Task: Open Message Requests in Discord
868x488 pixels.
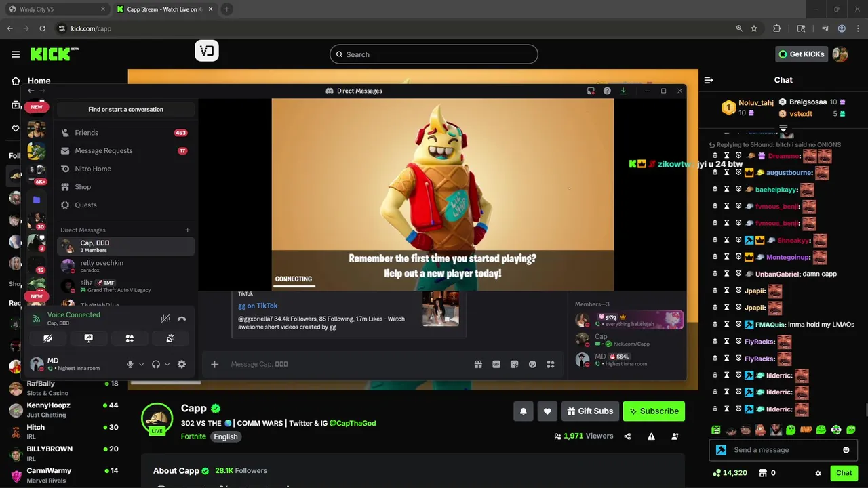Action: [125, 150]
